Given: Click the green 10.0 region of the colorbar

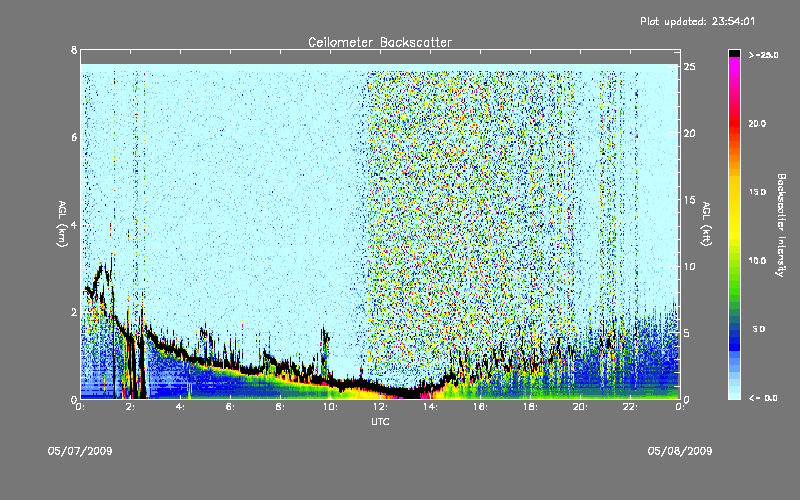Looking at the screenshot, I should click(734, 261).
